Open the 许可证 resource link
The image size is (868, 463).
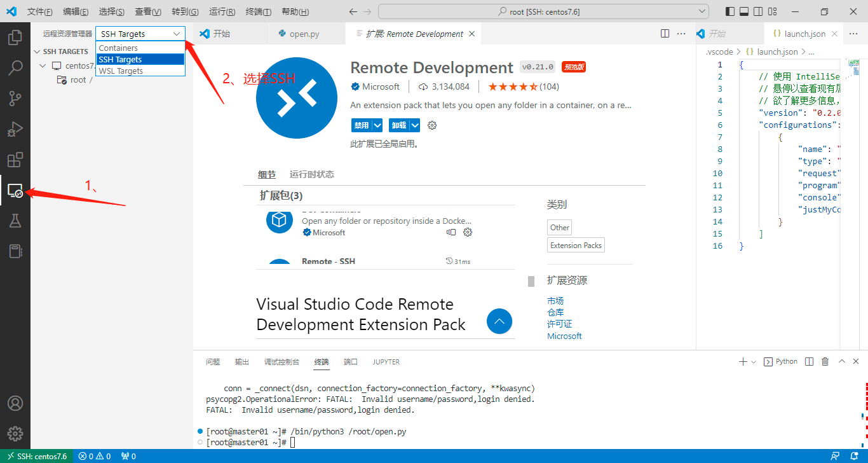coord(559,324)
